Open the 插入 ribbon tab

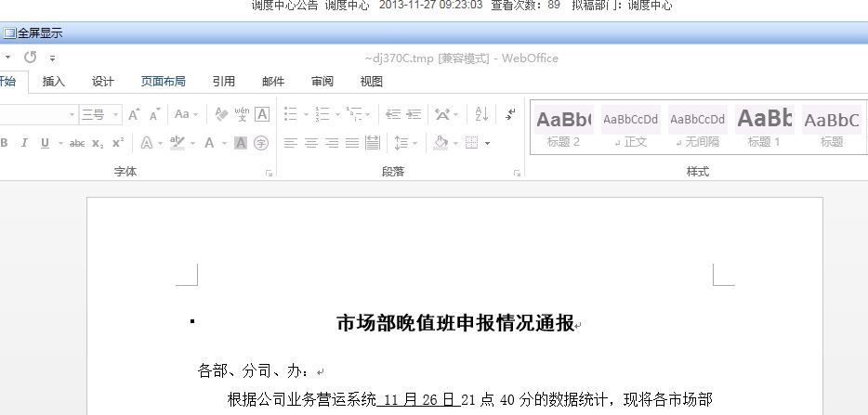54,82
